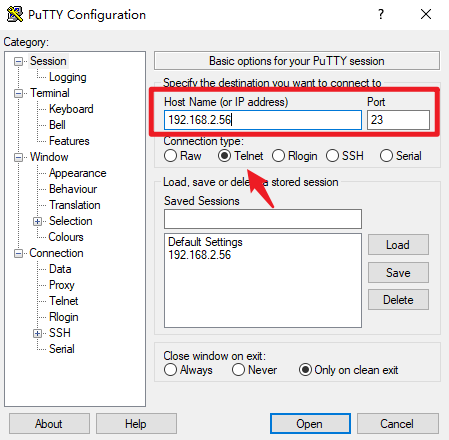Select the Telnet connection type
The image size is (449, 440).
[224, 156]
